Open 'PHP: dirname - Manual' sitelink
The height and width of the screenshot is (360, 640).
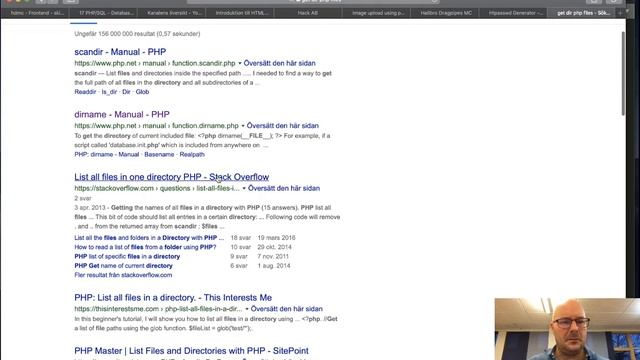[107, 154]
